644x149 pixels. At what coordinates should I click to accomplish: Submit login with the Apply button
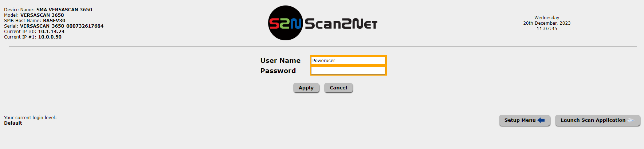[x=306, y=88]
